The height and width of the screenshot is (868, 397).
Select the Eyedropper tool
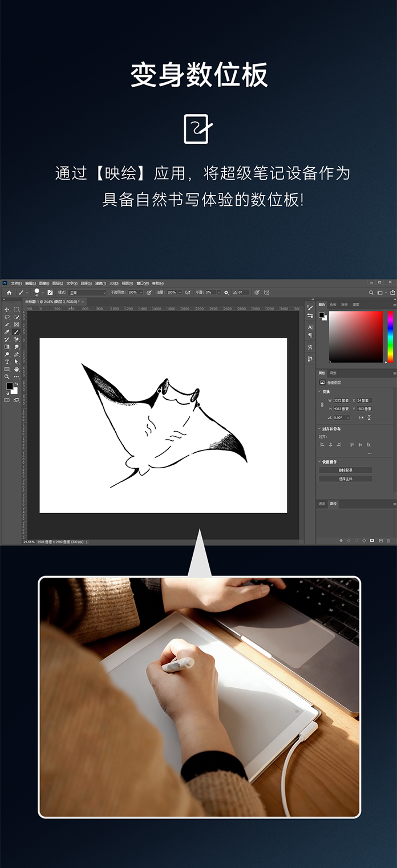coord(6,331)
